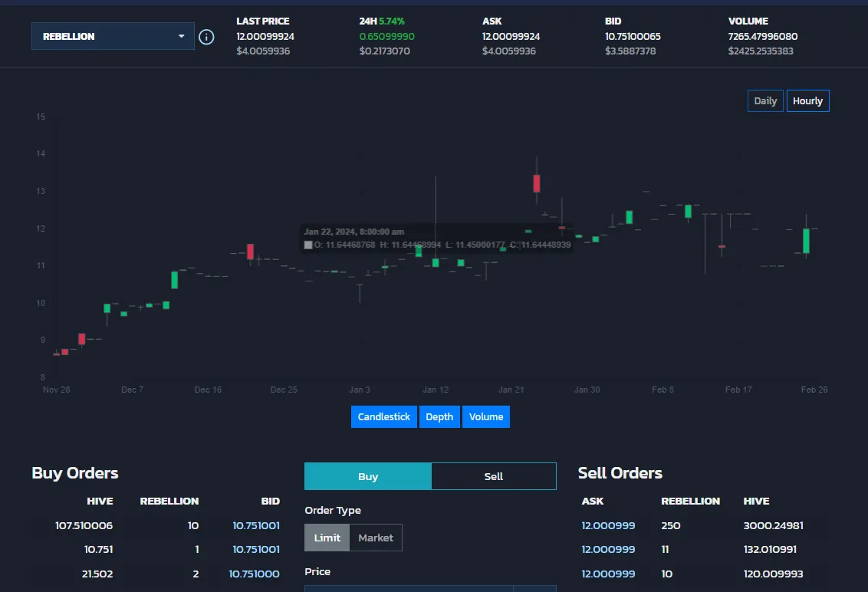Click ask 12.000999 in the 10 REBELLION row
The height and width of the screenshot is (592, 868).
click(x=608, y=574)
